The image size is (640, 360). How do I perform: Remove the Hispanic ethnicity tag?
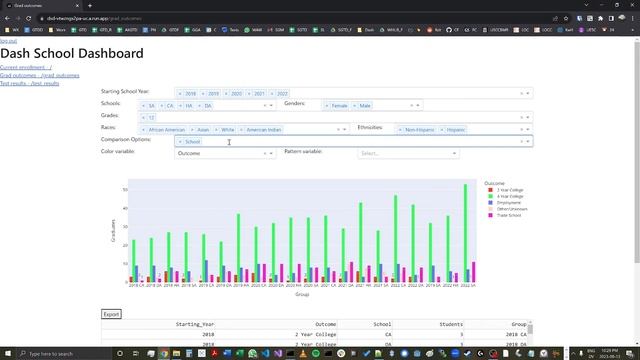tap(442, 130)
